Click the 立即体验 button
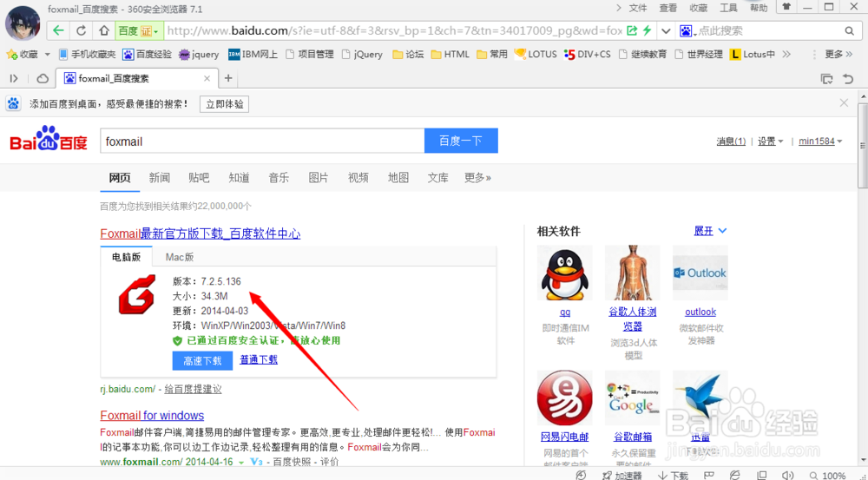Image resolution: width=868 pixels, height=480 pixels. 224,104
